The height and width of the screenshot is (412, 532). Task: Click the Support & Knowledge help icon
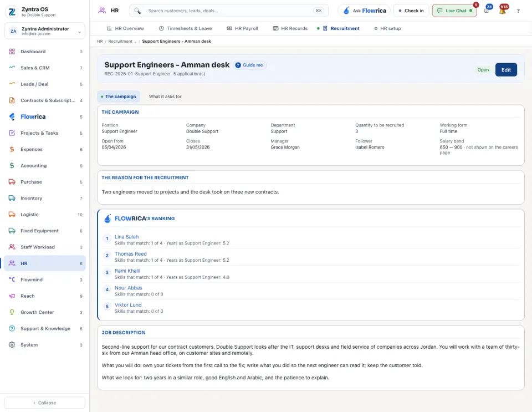12,328
